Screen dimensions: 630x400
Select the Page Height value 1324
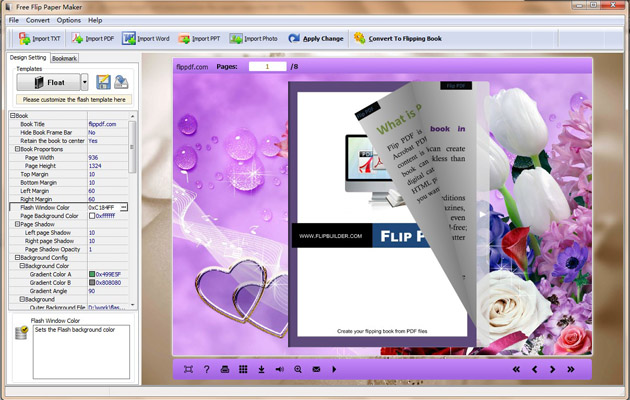(95, 166)
